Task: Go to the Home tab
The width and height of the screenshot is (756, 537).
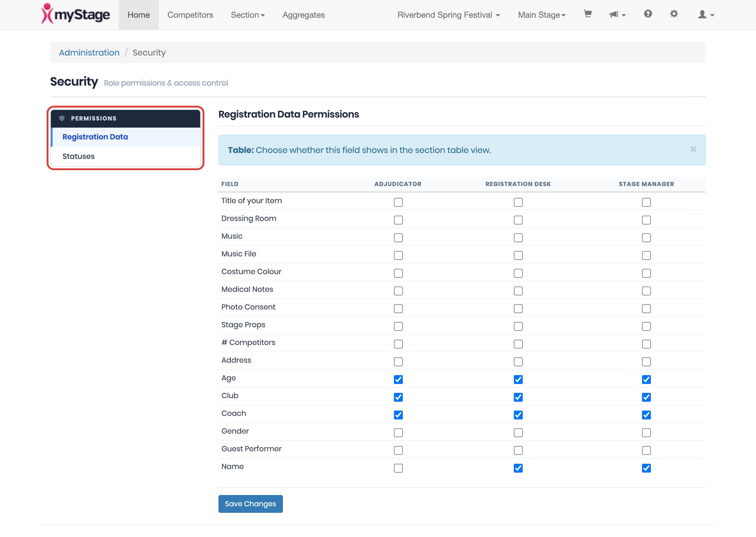Action: click(x=139, y=15)
